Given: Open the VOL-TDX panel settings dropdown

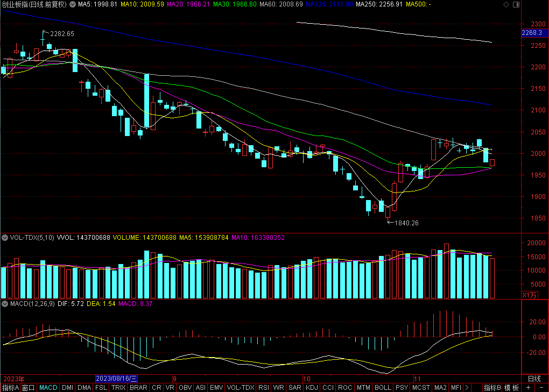Looking at the screenshot, I should click(x=5, y=238).
